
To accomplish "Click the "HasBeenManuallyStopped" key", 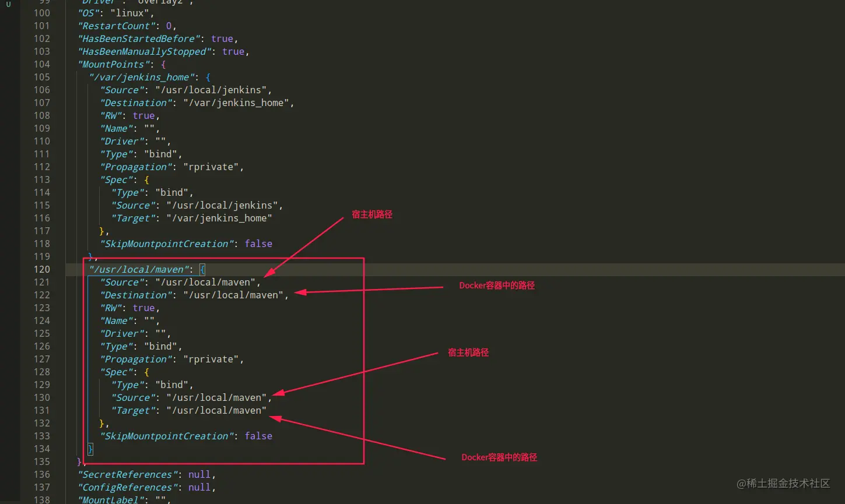I will 144,51.
